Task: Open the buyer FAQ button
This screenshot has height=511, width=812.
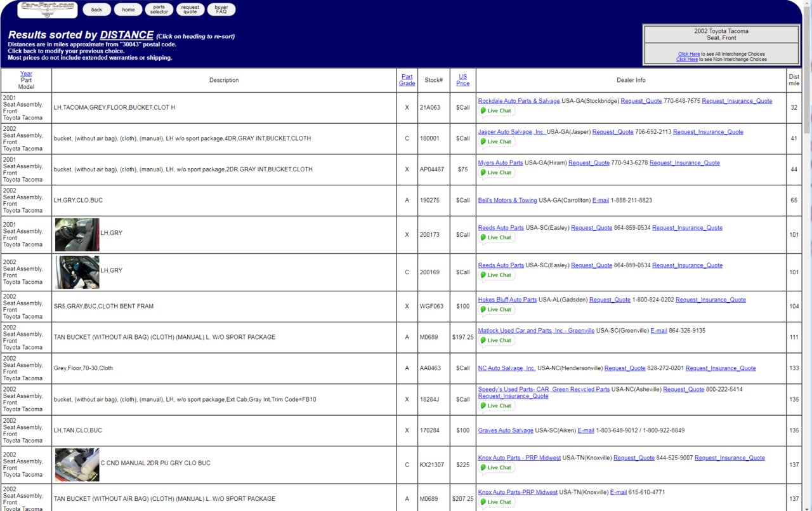Action: (x=221, y=10)
